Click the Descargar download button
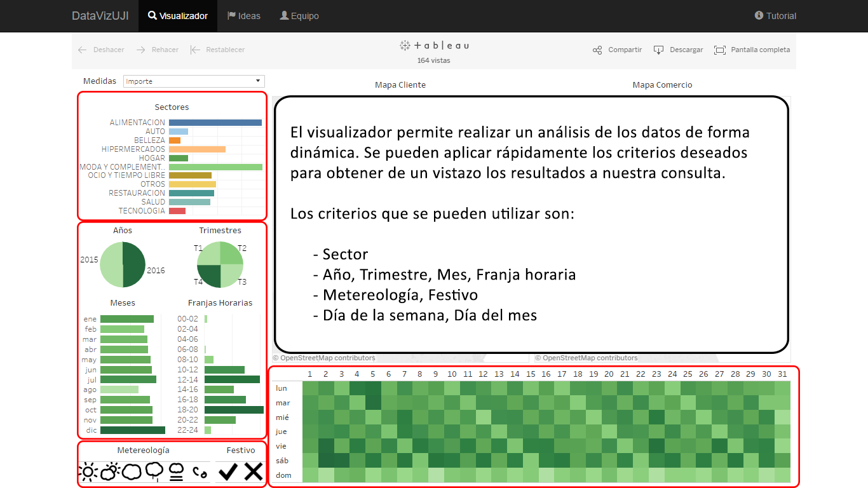 click(x=678, y=50)
